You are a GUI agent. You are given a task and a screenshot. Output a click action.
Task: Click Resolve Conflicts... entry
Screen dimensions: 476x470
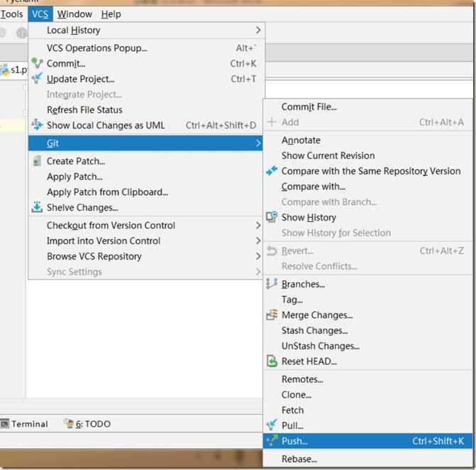click(367, 266)
